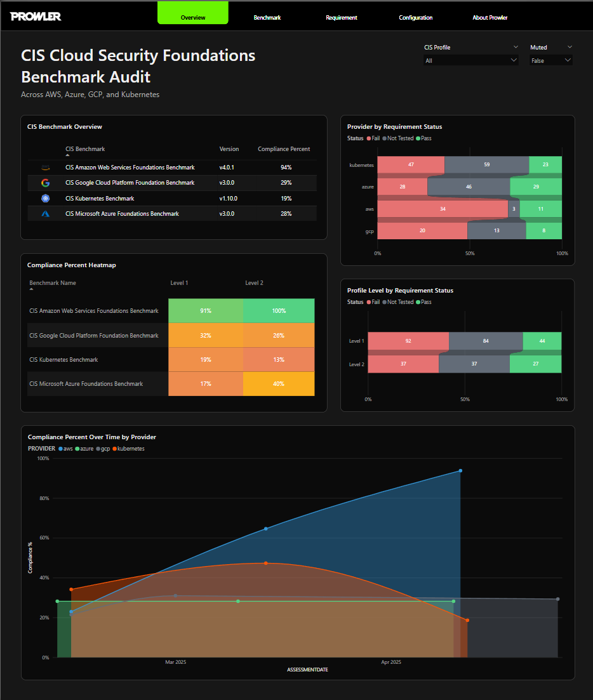Collapse the Muted slicer header chevron
The image size is (593, 700).
(x=570, y=47)
